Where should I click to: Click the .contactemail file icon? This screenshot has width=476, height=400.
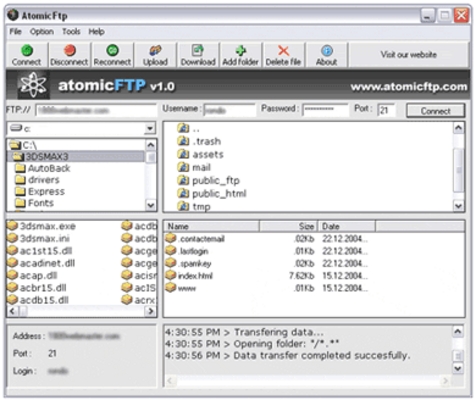171,238
